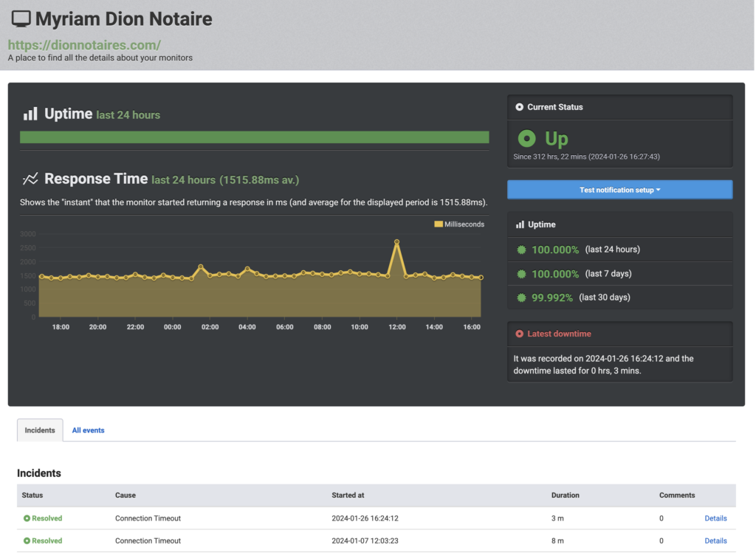Open Details for the 2024-01-07 incident
Viewport: 756px width, 553px height.
[715, 540]
